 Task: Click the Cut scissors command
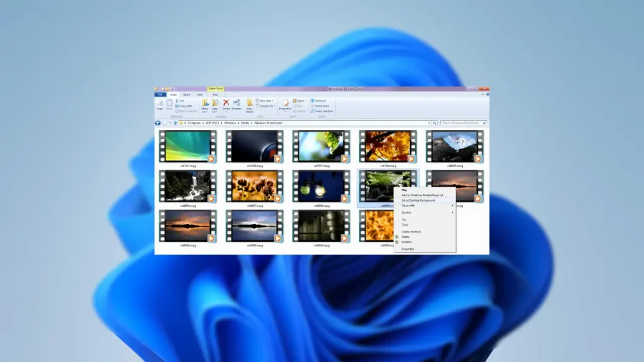pos(180,101)
